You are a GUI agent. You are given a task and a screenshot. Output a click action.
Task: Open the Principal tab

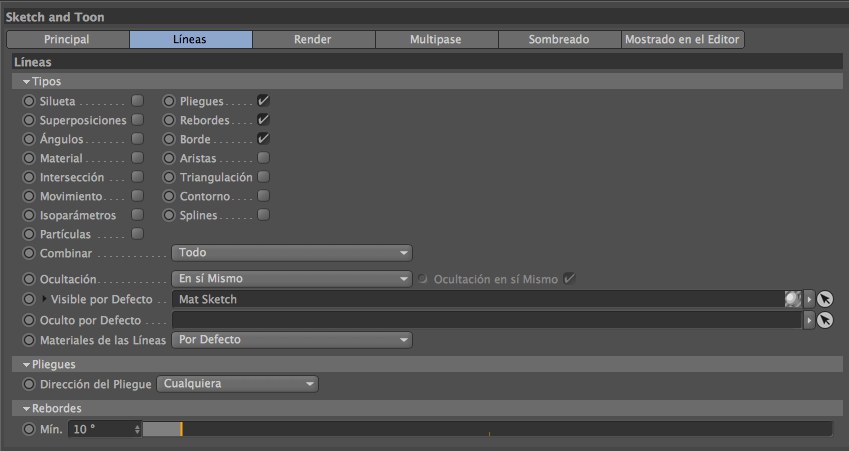coord(67,39)
